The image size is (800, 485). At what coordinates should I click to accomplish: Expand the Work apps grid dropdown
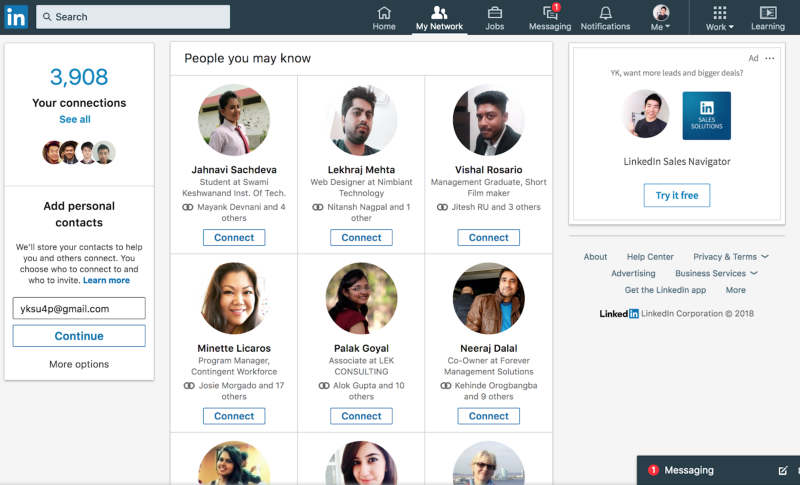[719, 18]
